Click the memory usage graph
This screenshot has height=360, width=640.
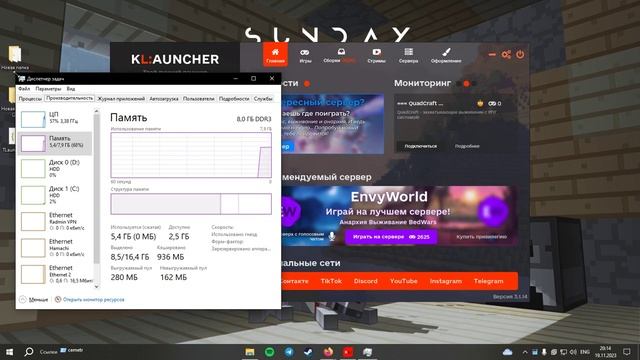[x=191, y=155]
